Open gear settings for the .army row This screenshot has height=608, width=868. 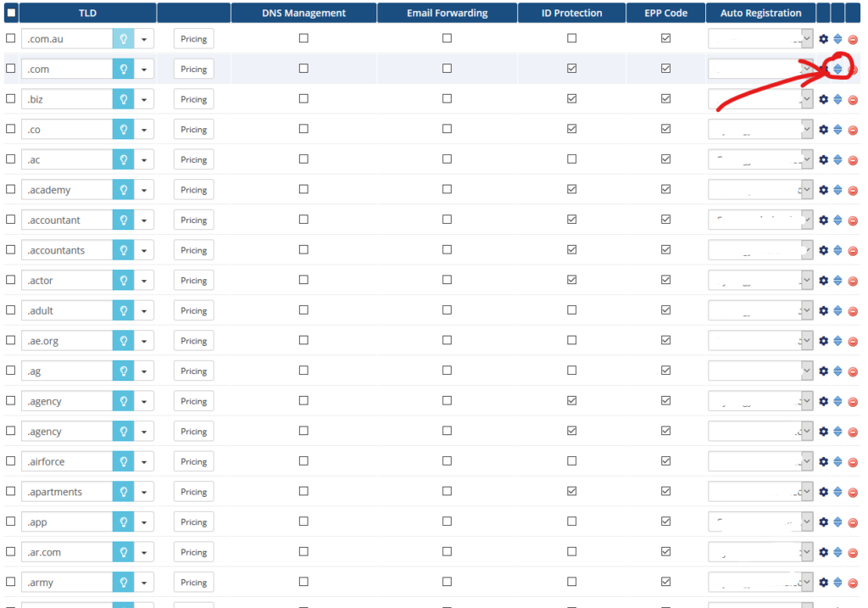(x=823, y=583)
